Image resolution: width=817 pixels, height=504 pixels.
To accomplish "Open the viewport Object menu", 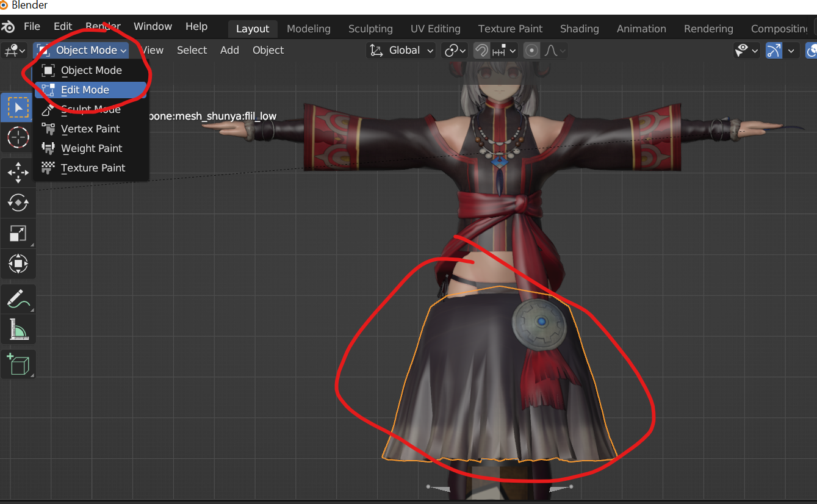I will click(x=268, y=51).
